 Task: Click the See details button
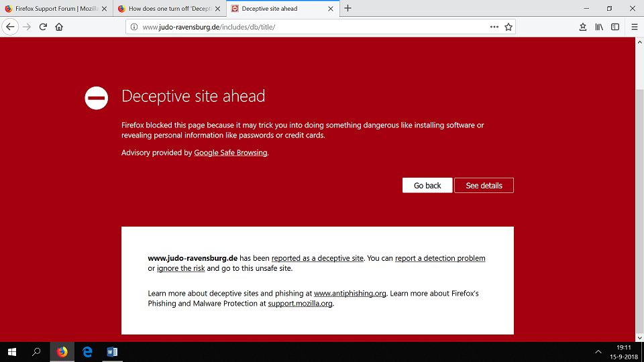click(x=484, y=186)
